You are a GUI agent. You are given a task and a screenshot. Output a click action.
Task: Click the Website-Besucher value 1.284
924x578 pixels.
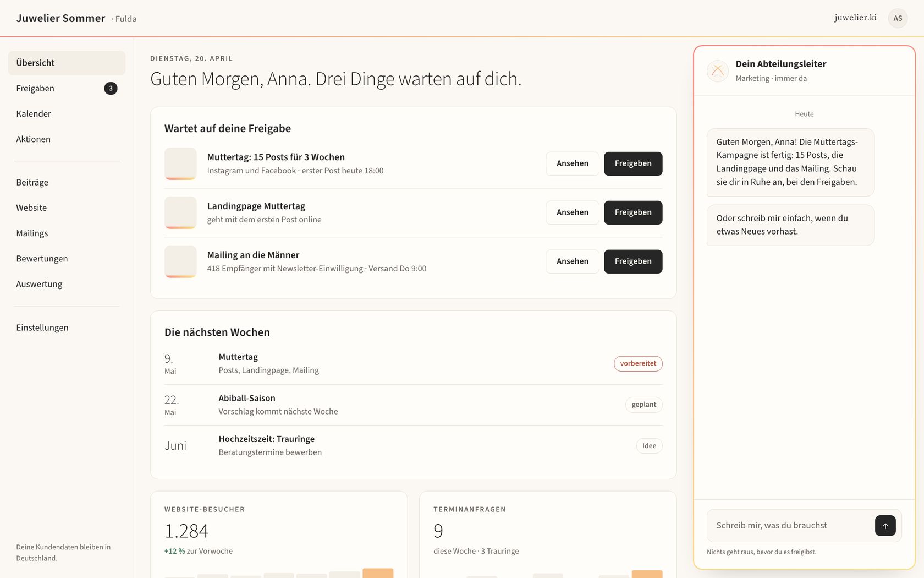click(x=186, y=531)
